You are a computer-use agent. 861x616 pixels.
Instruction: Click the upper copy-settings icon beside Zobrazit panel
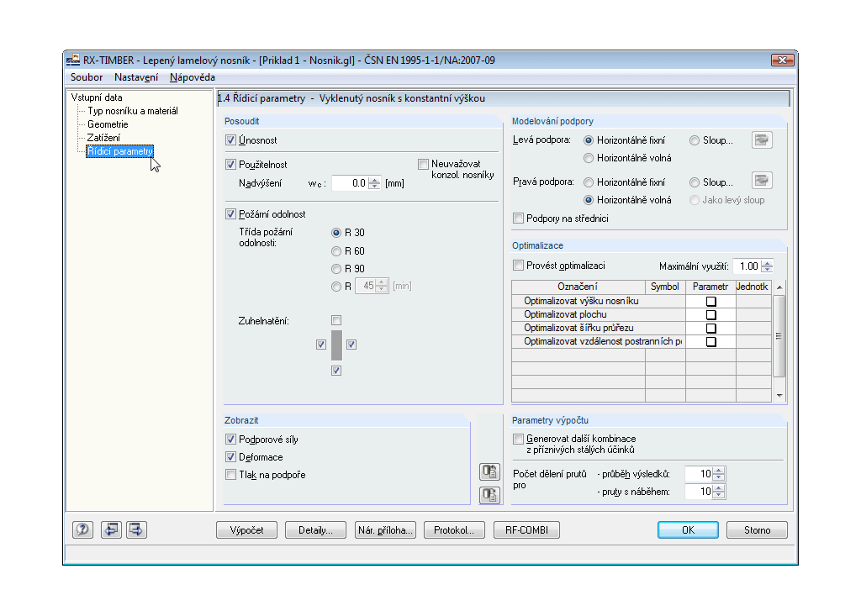point(489,471)
